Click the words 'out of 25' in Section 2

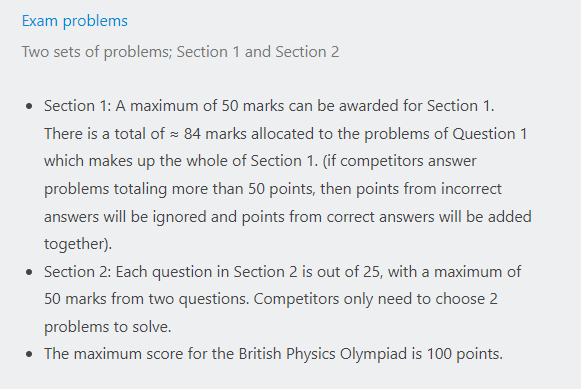[x=348, y=272]
